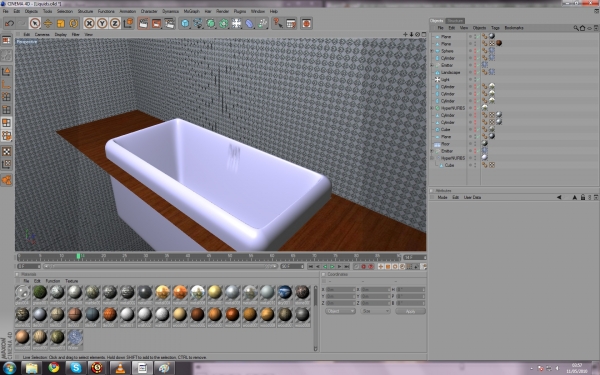Open the Size mode dropdown
The width and height of the screenshot is (600, 375).
tap(375, 311)
